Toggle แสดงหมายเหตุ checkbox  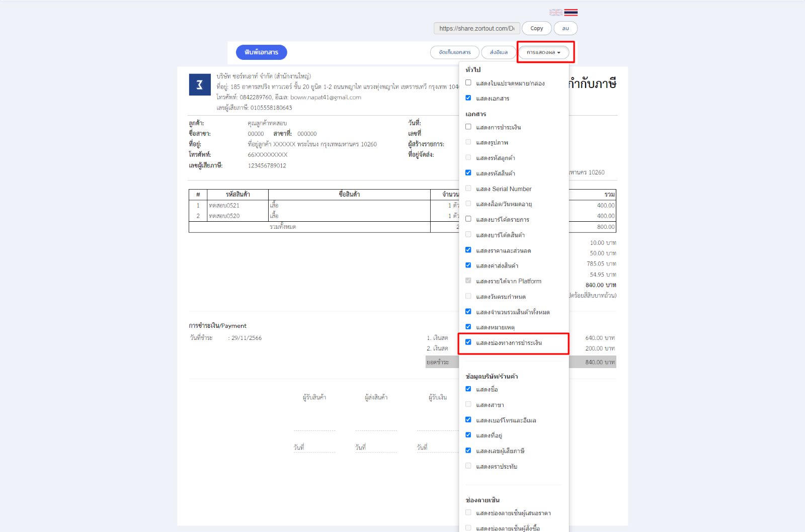click(x=468, y=327)
